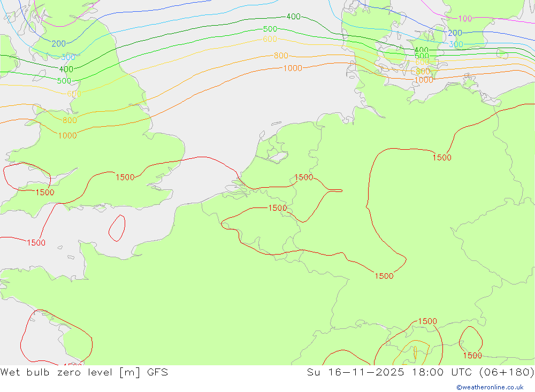Click the green 400 contour label near top center
Viewport: 535px width, 392px height.
point(293,17)
